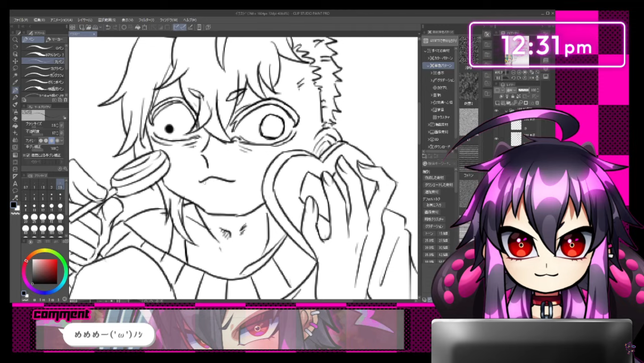
Task: Open the ファイル(F) menu
Action: click(21, 20)
